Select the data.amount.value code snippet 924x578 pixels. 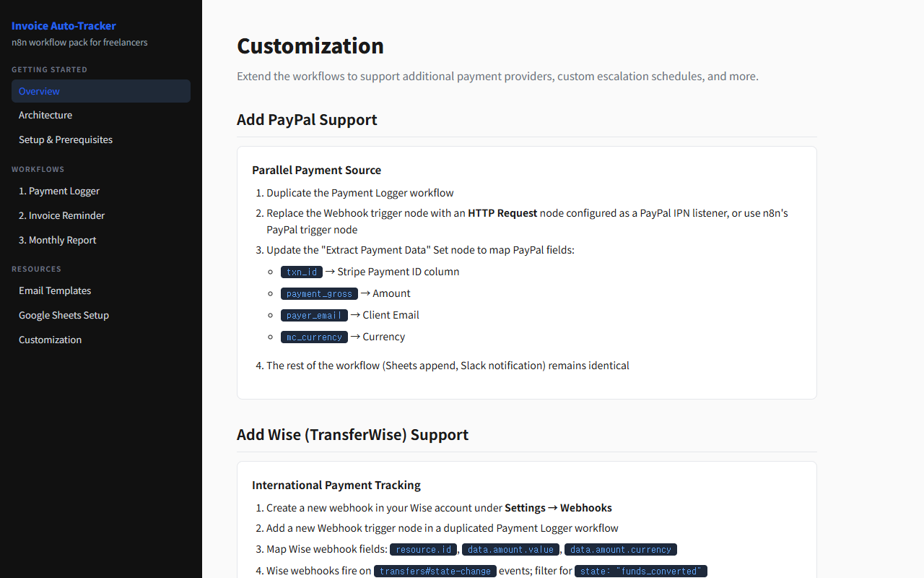click(510, 549)
